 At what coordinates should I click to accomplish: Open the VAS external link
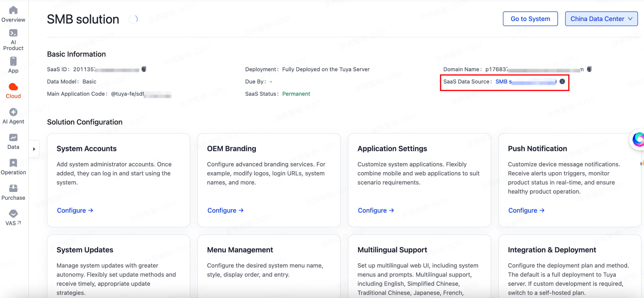point(13,214)
